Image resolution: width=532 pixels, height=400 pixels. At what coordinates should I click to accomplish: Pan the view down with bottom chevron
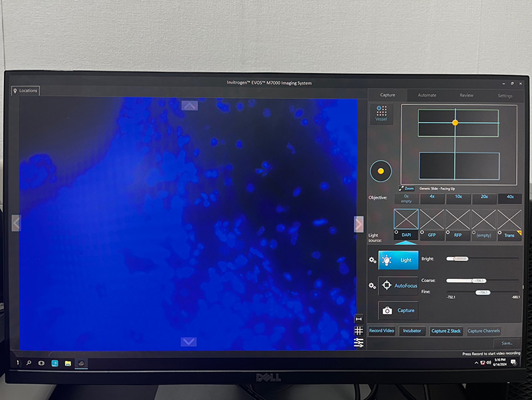[189, 341]
